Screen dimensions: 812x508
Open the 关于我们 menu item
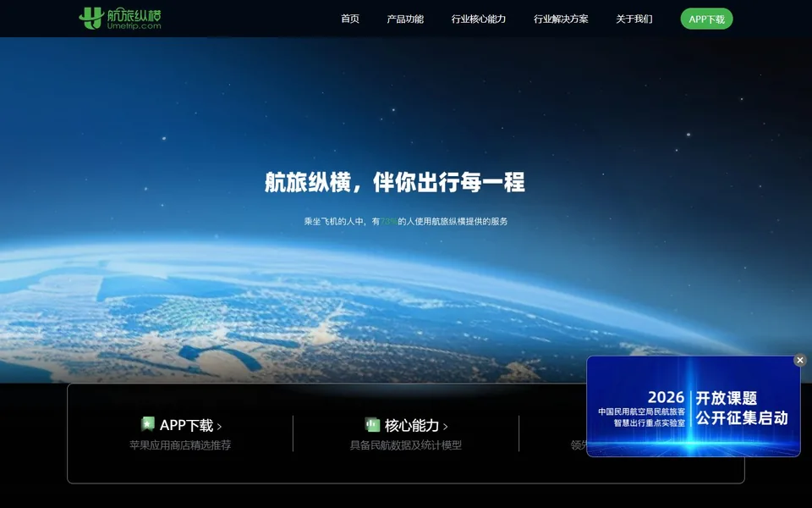pyautogui.click(x=634, y=19)
